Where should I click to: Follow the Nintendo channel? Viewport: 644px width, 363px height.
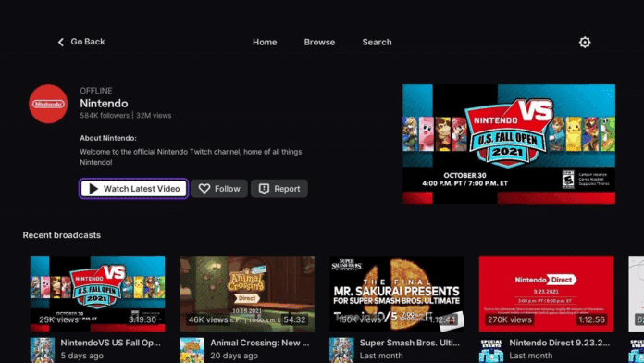(219, 189)
